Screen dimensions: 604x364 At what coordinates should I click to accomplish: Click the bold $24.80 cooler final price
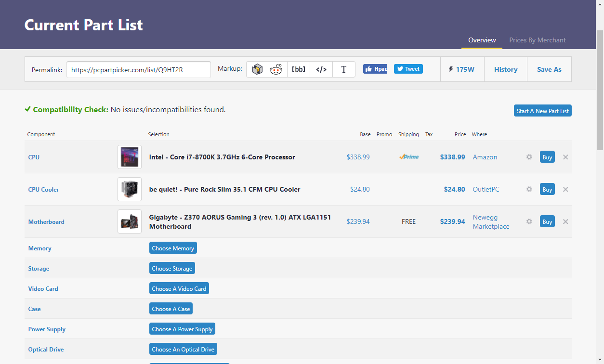tap(454, 189)
